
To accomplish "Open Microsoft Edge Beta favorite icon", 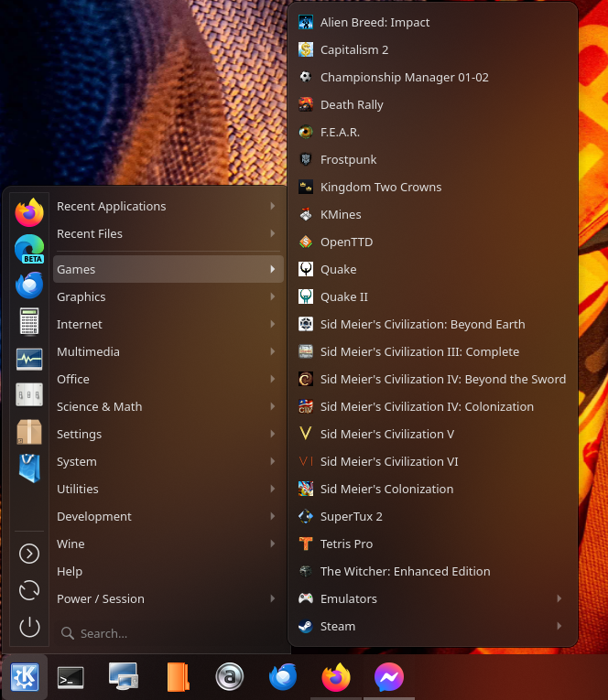I will click(29, 249).
